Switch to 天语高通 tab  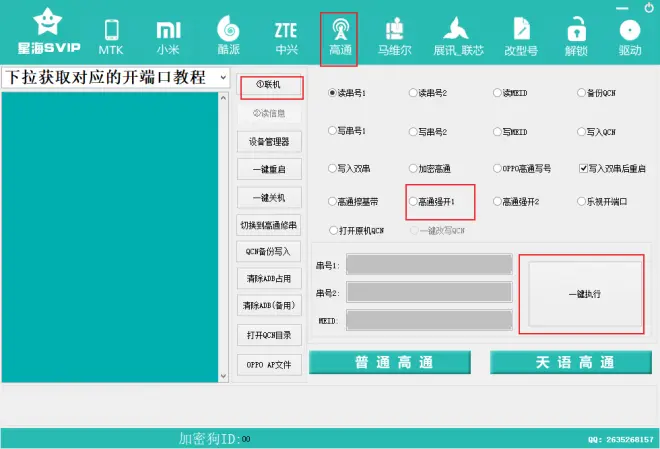click(571, 362)
